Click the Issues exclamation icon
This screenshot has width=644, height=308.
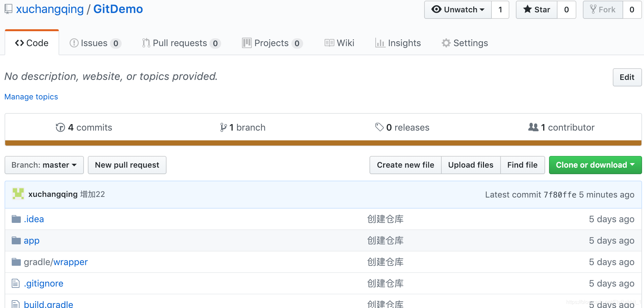click(74, 43)
